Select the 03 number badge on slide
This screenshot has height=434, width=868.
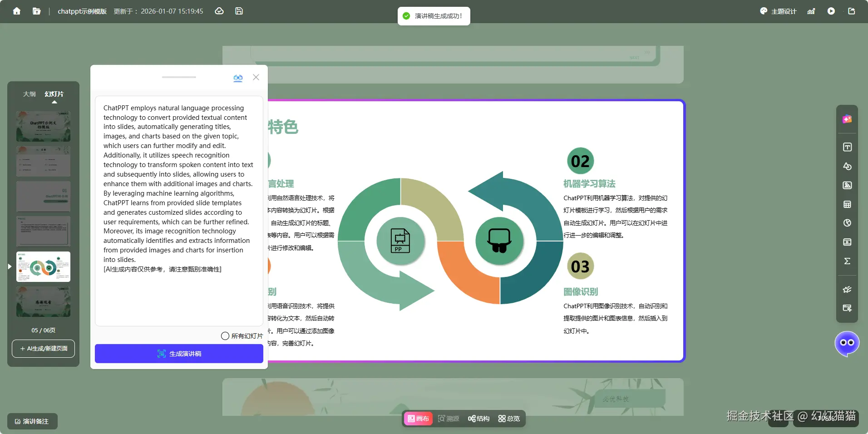point(580,266)
